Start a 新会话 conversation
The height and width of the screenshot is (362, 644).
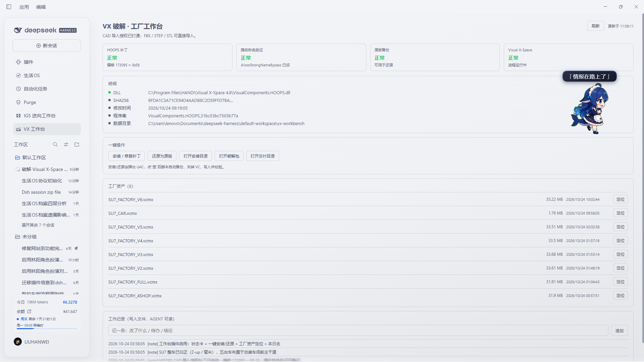click(47, 46)
